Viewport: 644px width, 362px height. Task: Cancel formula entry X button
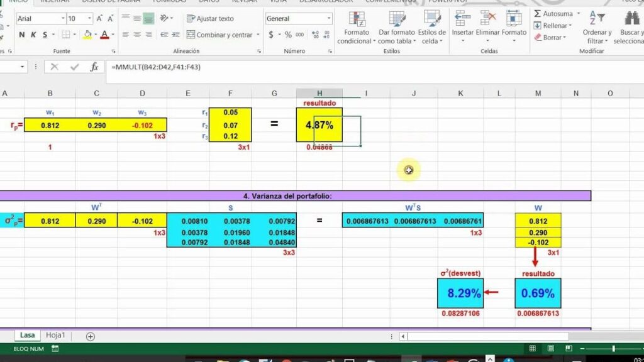point(54,67)
